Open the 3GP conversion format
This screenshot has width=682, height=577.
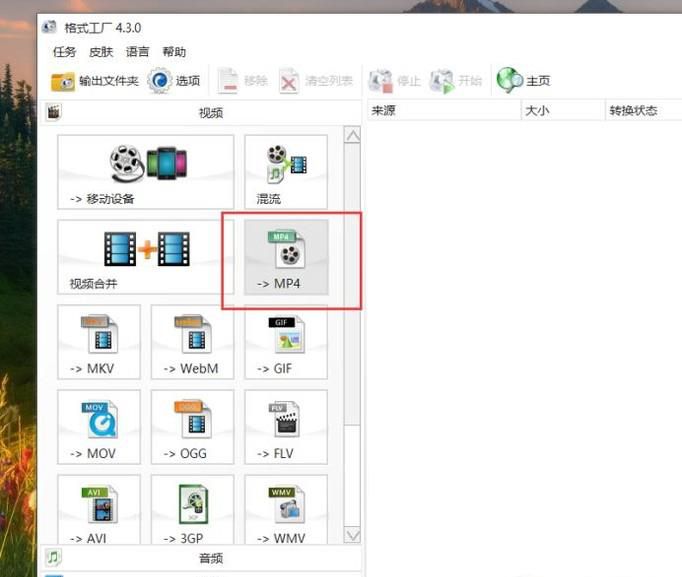(x=192, y=510)
